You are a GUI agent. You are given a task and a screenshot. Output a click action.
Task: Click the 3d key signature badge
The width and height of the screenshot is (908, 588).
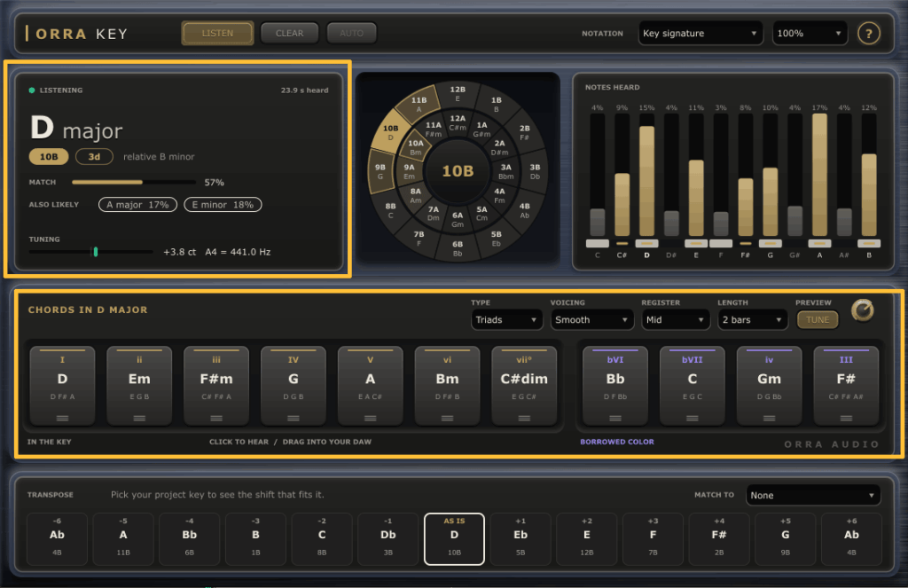pos(94,156)
